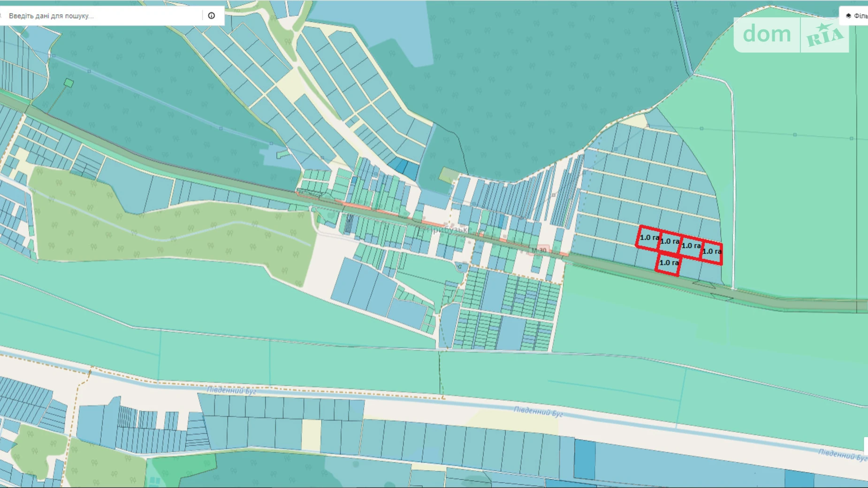
Task: Open the info icon in search bar
Action: pyautogui.click(x=212, y=16)
